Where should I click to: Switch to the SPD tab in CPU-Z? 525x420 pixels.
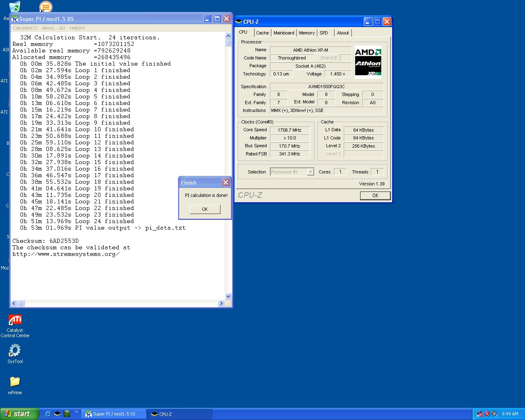(x=324, y=33)
